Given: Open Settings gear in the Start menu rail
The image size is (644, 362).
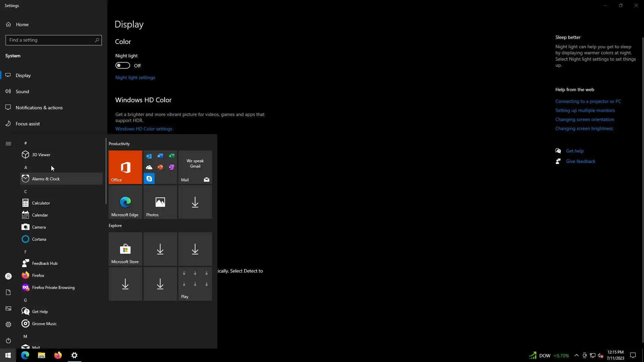Looking at the screenshot, I should (x=8, y=324).
